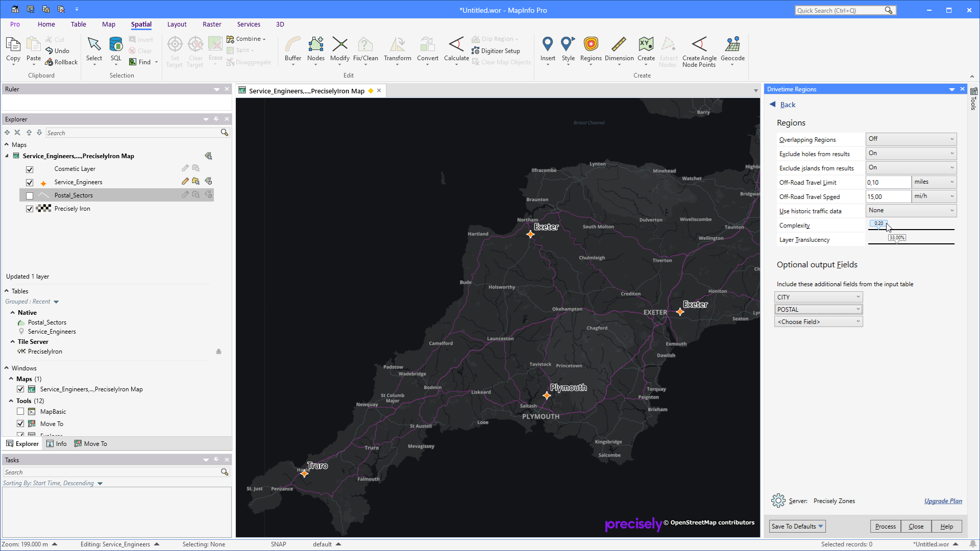Switch to the Services ribbon tab
The image size is (980, 551).
coord(249,24)
